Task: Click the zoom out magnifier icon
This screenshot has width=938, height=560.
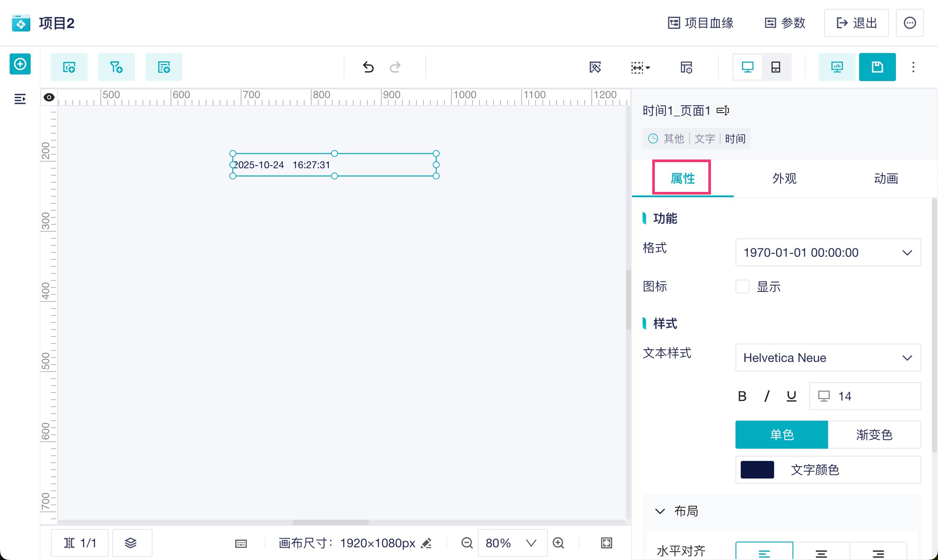Action: (467, 543)
